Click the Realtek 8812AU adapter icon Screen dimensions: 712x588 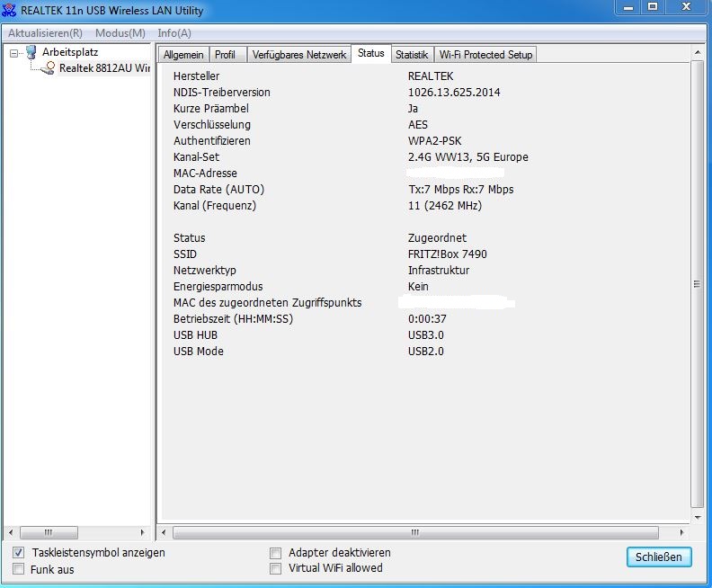click(49, 68)
